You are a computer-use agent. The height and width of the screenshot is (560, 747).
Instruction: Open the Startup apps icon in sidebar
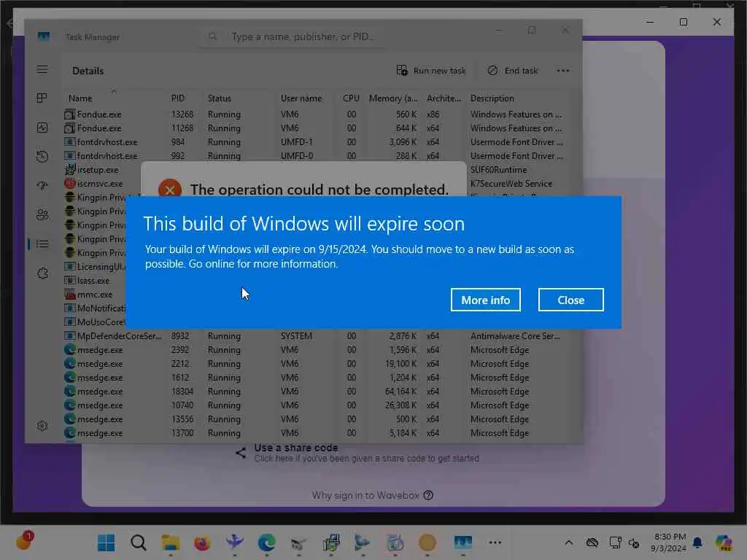(x=42, y=186)
